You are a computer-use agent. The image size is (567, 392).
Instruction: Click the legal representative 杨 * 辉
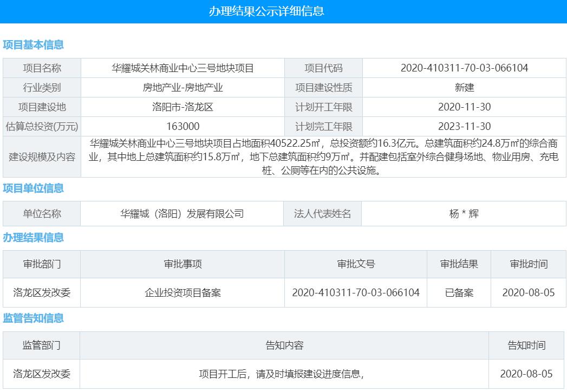point(463,213)
